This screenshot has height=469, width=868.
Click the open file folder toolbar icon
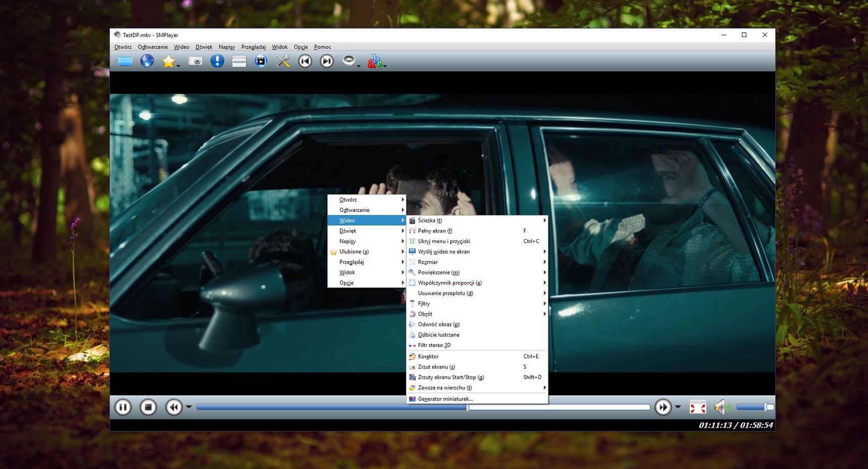coord(125,62)
